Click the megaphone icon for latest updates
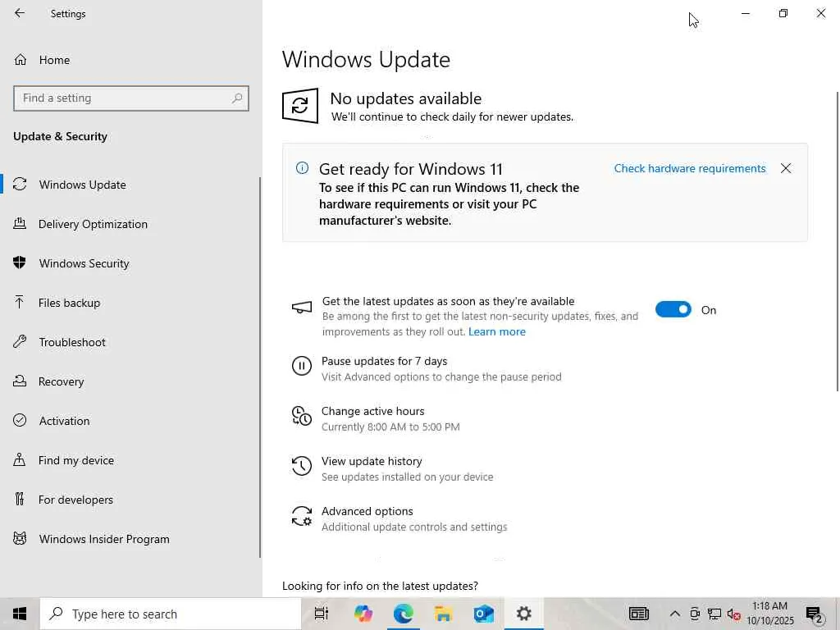Image resolution: width=840 pixels, height=630 pixels. pos(302,308)
